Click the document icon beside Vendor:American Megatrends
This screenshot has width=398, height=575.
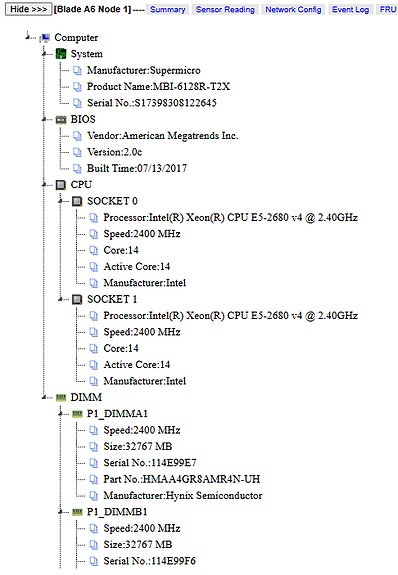(77, 136)
